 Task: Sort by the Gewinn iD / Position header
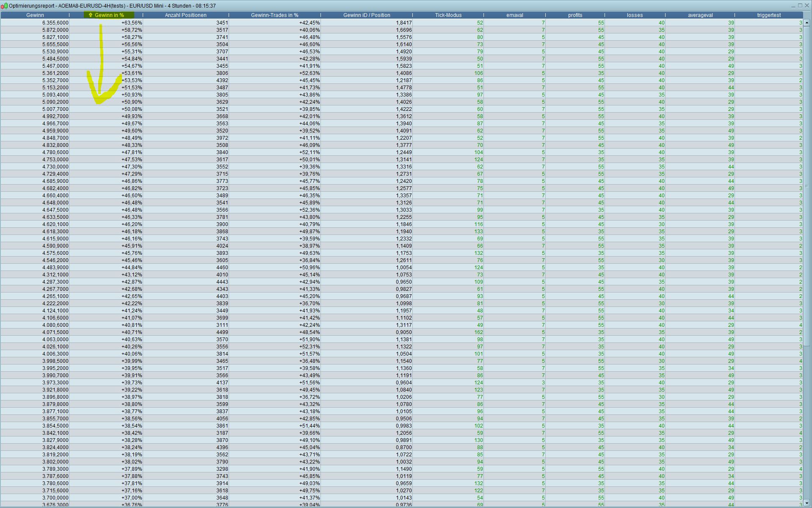coord(367,15)
